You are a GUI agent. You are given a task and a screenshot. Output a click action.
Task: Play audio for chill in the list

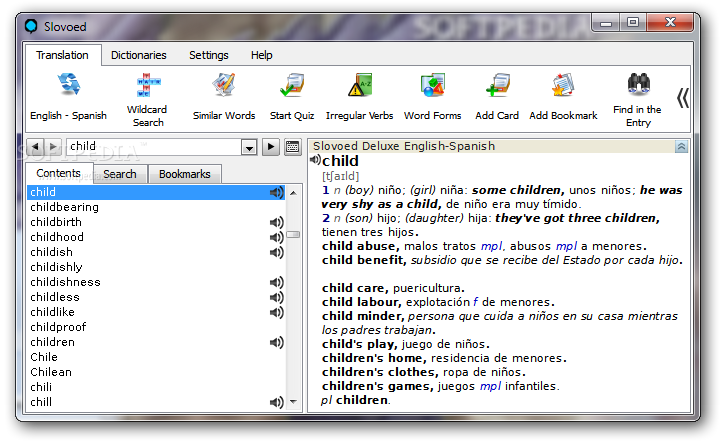276,402
